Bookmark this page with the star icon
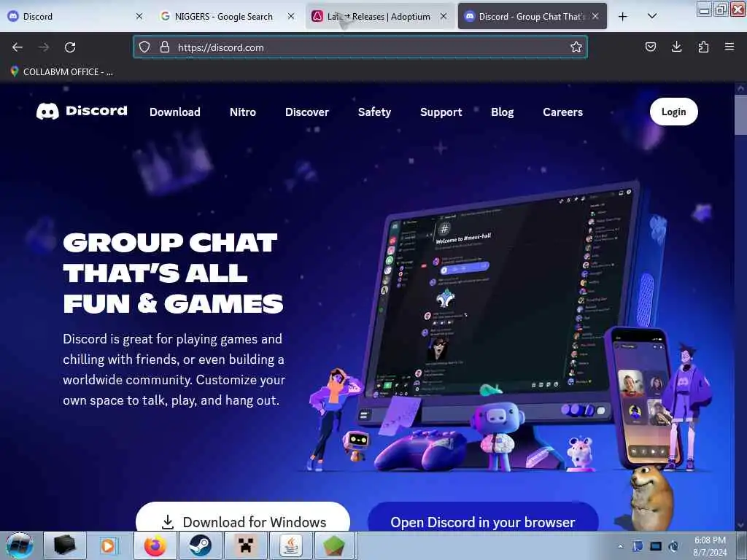The width and height of the screenshot is (747, 560). coord(576,47)
